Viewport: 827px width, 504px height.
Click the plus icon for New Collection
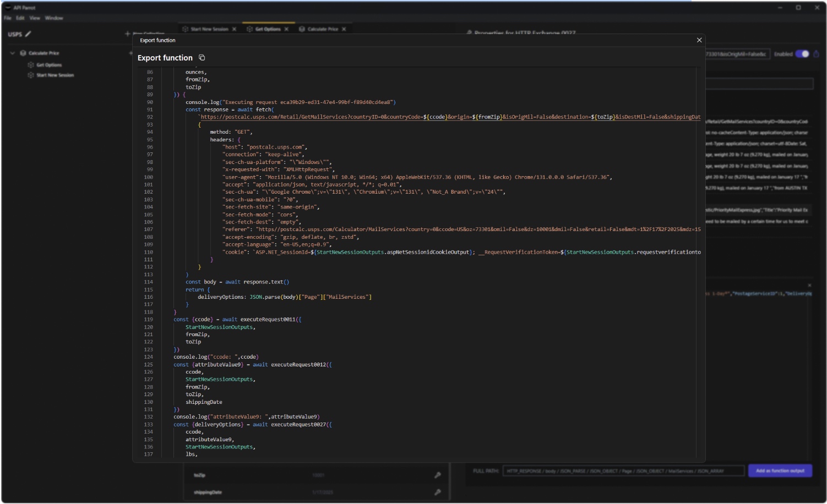coord(128,34)
